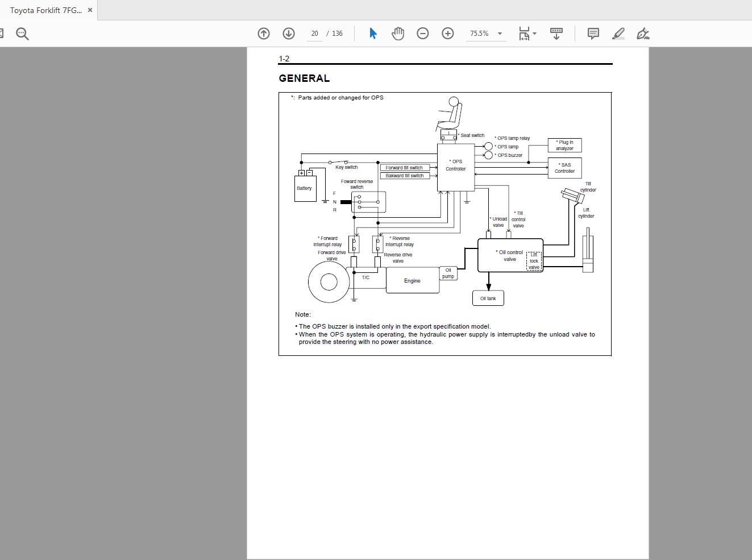Click the page label 1-2
The height and width of the screenshot is (560, 752).
pos(284,59)
